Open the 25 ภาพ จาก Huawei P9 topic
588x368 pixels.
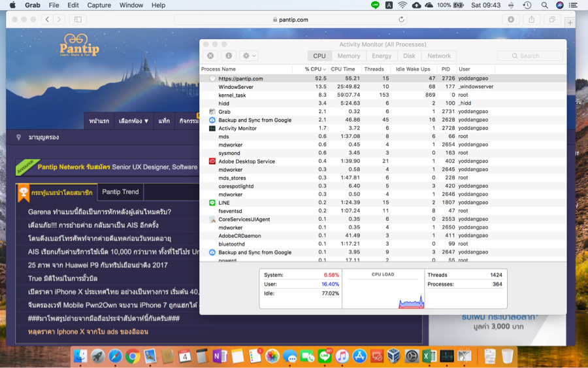(x=97, y=265)
